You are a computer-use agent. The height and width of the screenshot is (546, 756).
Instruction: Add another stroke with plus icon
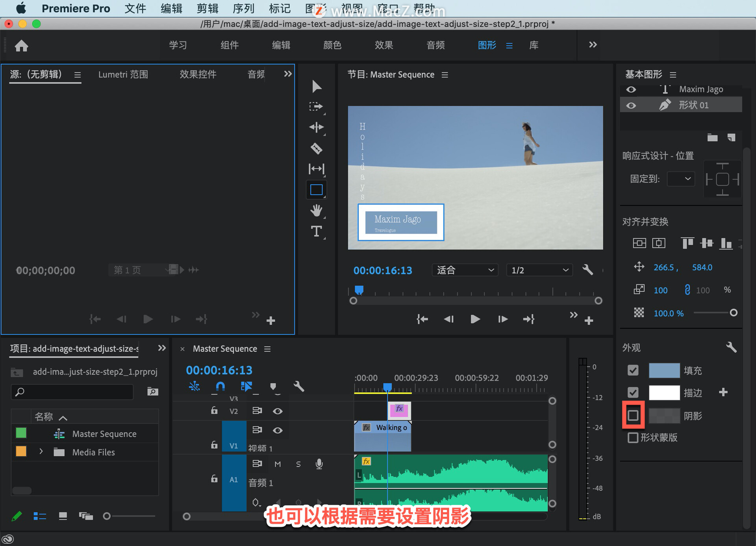click(x=723, y=392)
